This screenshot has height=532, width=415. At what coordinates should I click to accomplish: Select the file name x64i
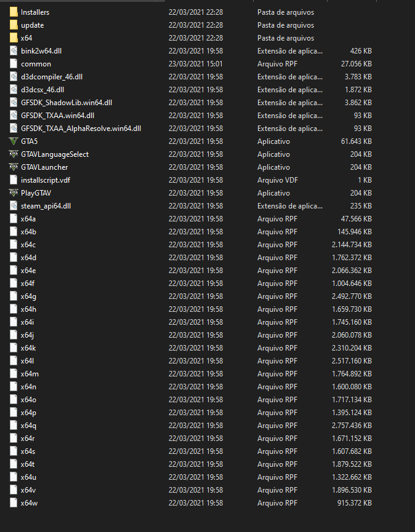(x=27, y=322)
